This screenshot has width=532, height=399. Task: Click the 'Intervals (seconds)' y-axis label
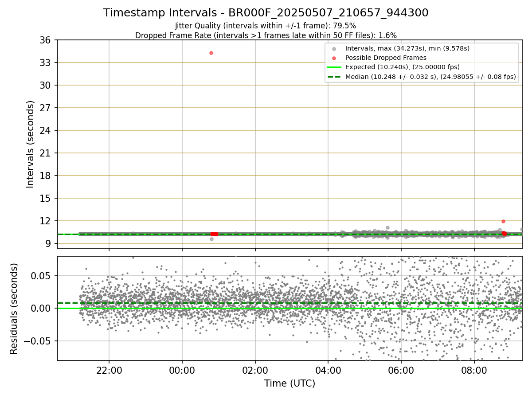(x=30, y=144)
